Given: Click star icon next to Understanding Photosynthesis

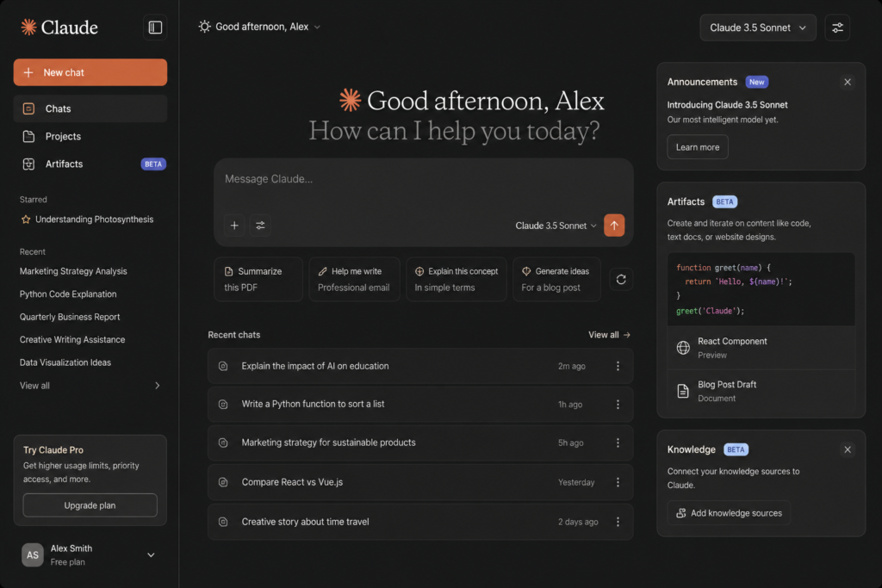Looking at the screenshot, I should click(x=26, y=220).
